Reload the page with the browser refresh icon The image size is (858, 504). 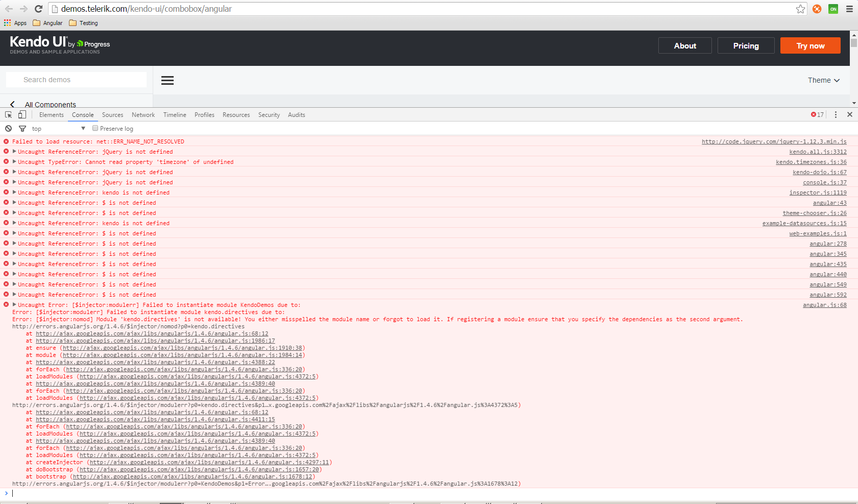coord(38,9)
